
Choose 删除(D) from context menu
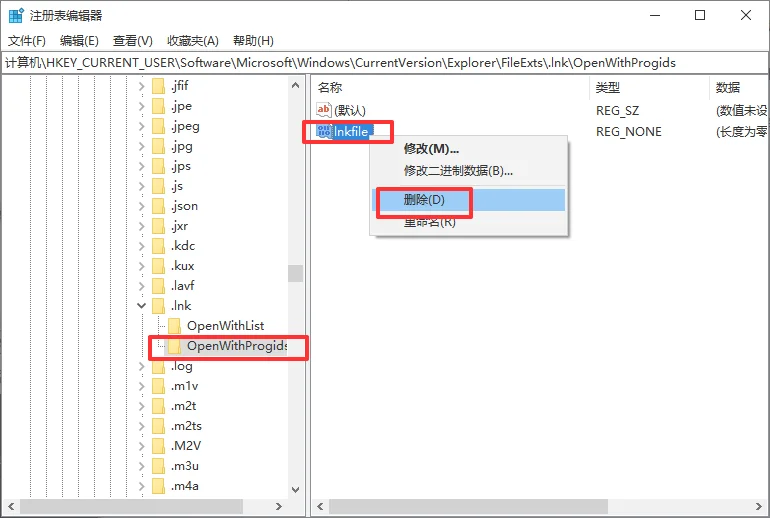pyautogui.click(x=468, y=200)
